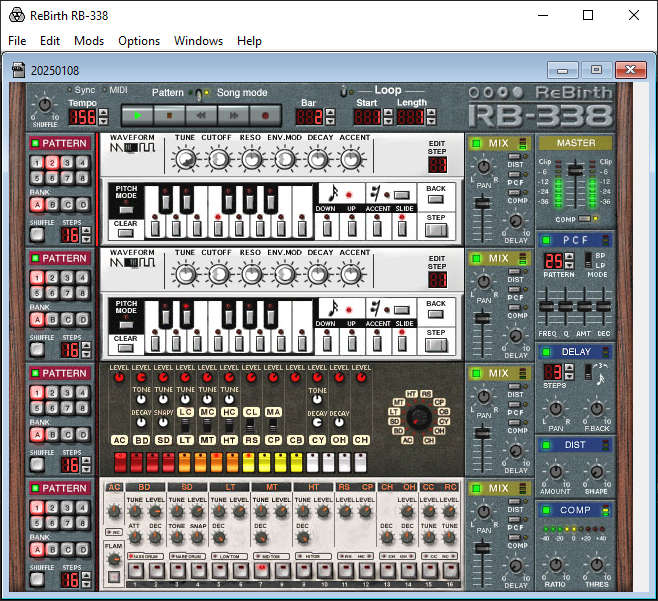Open the Windows menu
This screenshot has width=658, height=601.
[198, 41]
